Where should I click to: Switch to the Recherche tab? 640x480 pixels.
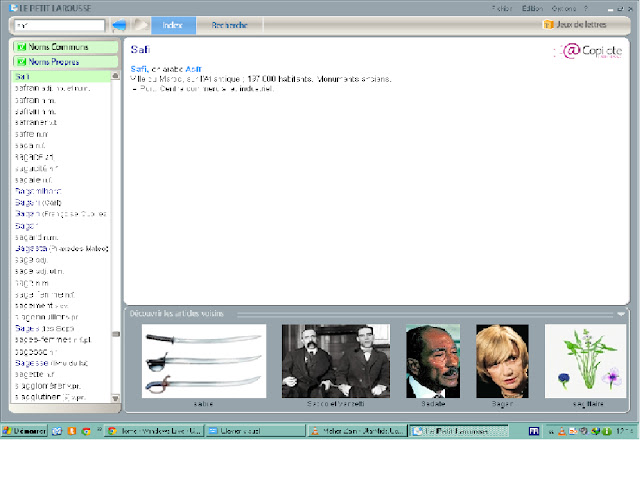click(229, 25)
